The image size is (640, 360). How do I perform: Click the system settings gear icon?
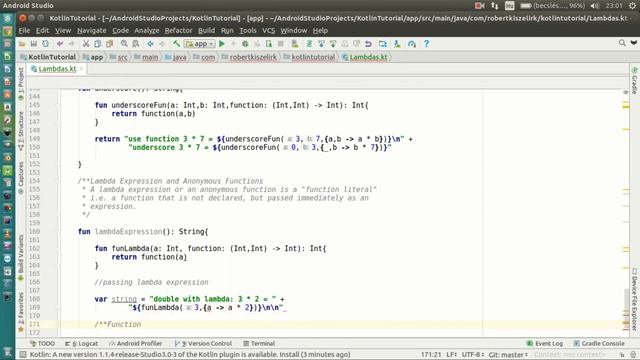coord(633,6)
